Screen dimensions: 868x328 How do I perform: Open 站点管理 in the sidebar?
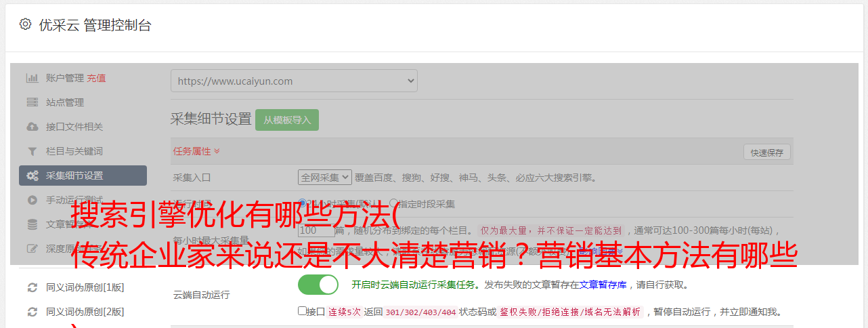click(x=65, y=102)
